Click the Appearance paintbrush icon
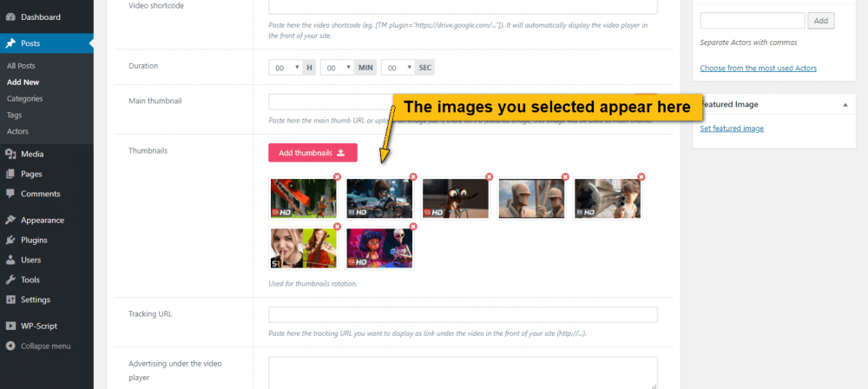 click(x=10, y=220)
